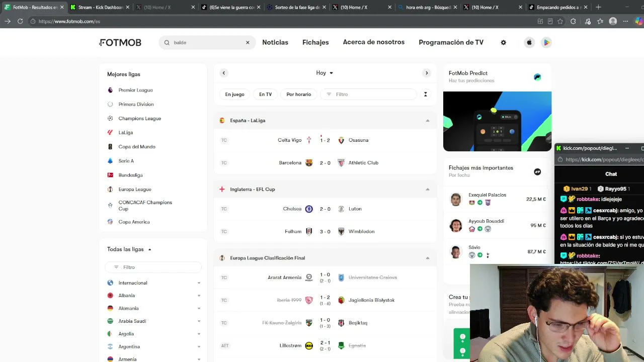644x362 pixels.
Task: Collapse the España - LaLiga section
Action: [x=428, y=121]
